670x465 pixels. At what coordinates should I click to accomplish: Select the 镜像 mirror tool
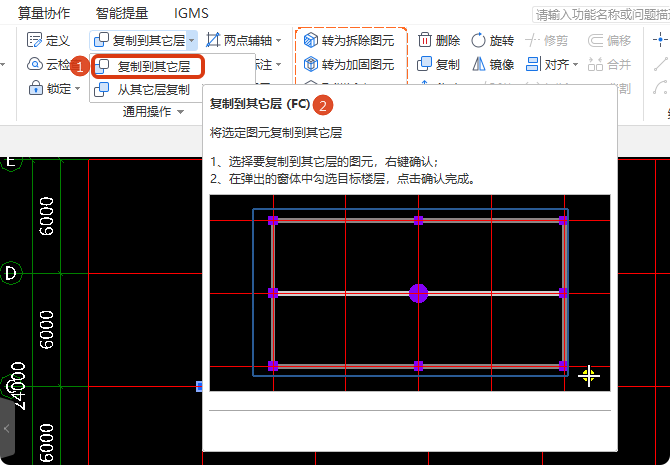click(x=492, y=65)
